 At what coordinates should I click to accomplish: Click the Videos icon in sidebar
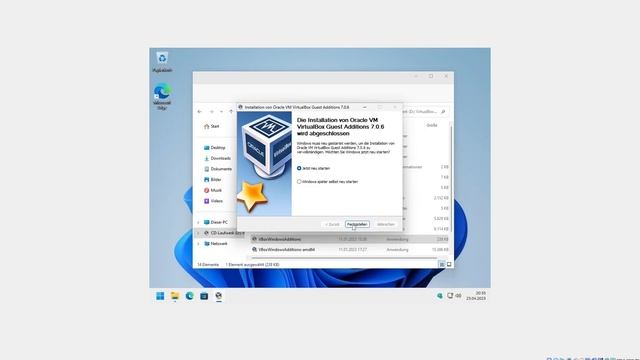click(x=207, y=201)
